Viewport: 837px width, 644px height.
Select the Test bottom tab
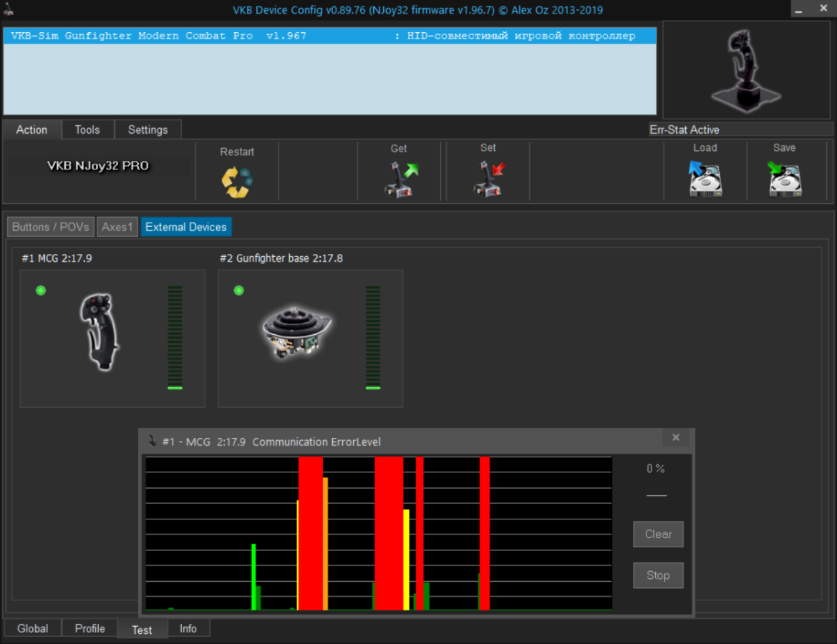(142, 630)
